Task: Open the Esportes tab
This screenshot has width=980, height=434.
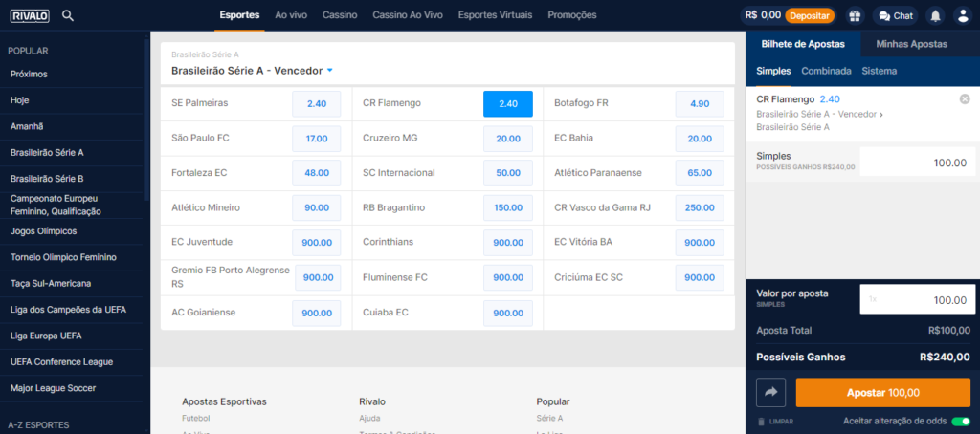Action: click(239, 15)
